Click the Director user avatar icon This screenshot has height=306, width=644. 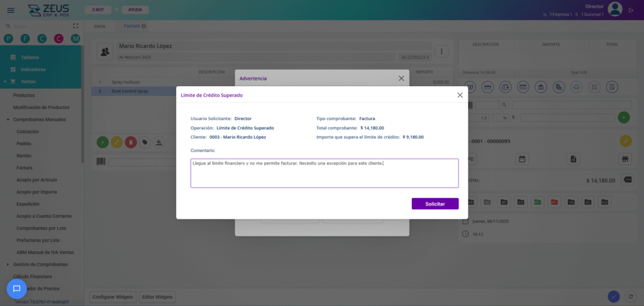[x=616, y=9]
